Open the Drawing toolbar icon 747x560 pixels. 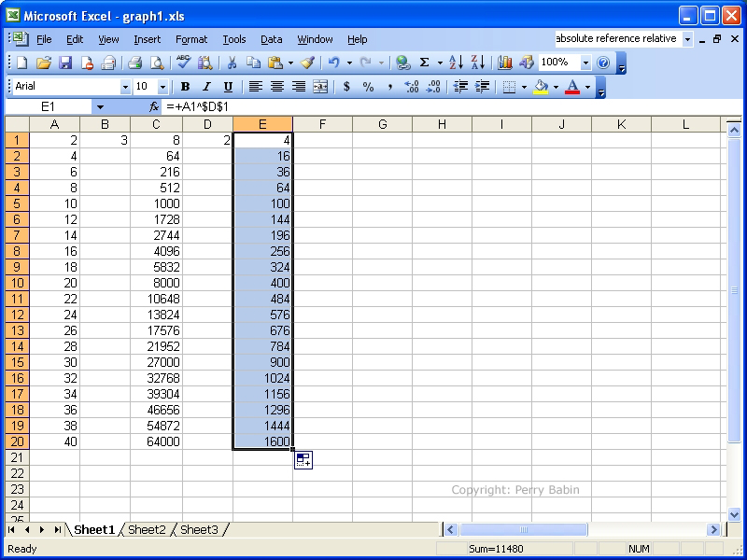point(526,63)
